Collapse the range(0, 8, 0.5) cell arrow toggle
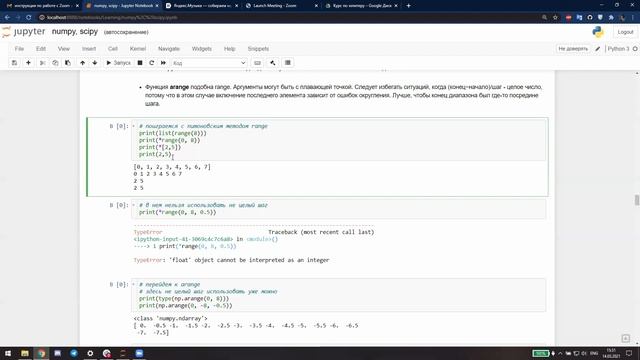 click(133, 205)
